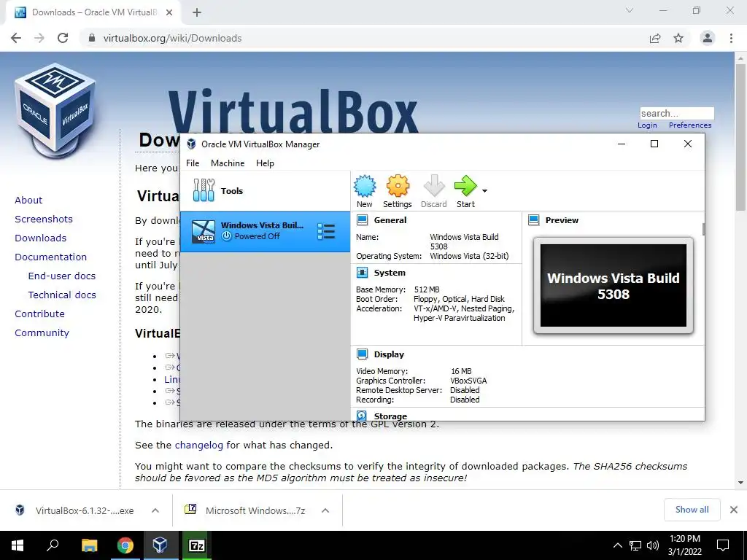Click the Windows Vista preview thumbnail
The image size is (747, 560).
(x=613, y=285)
